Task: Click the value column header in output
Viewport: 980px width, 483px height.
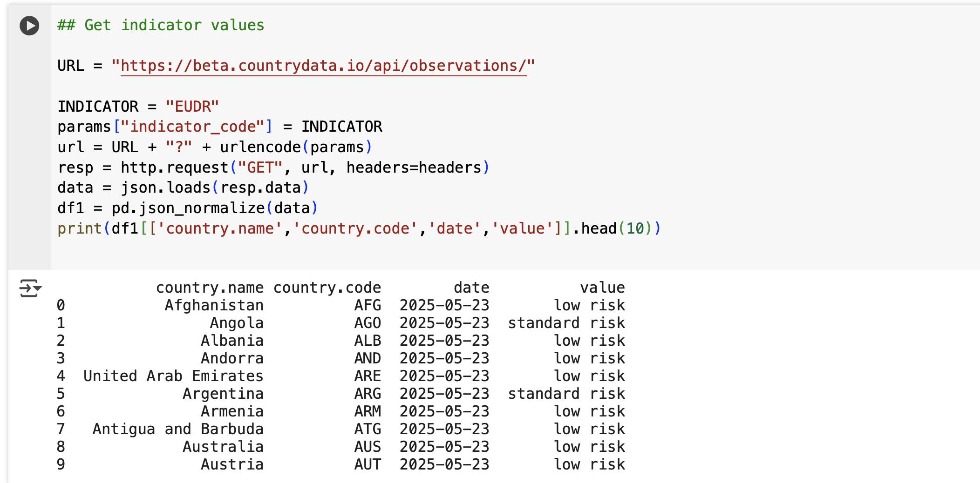Action: point(602,288)
